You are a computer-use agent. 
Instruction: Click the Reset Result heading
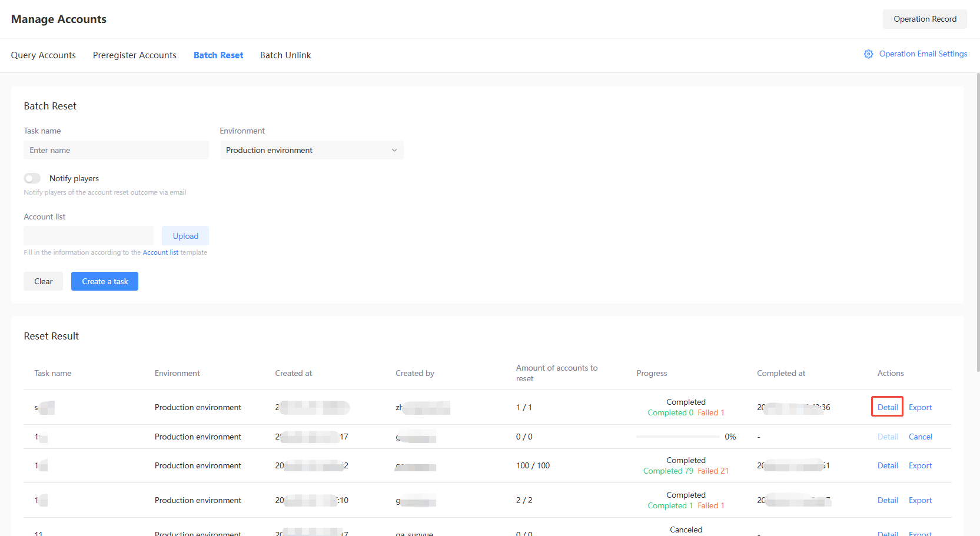click(x=51, y=336)
